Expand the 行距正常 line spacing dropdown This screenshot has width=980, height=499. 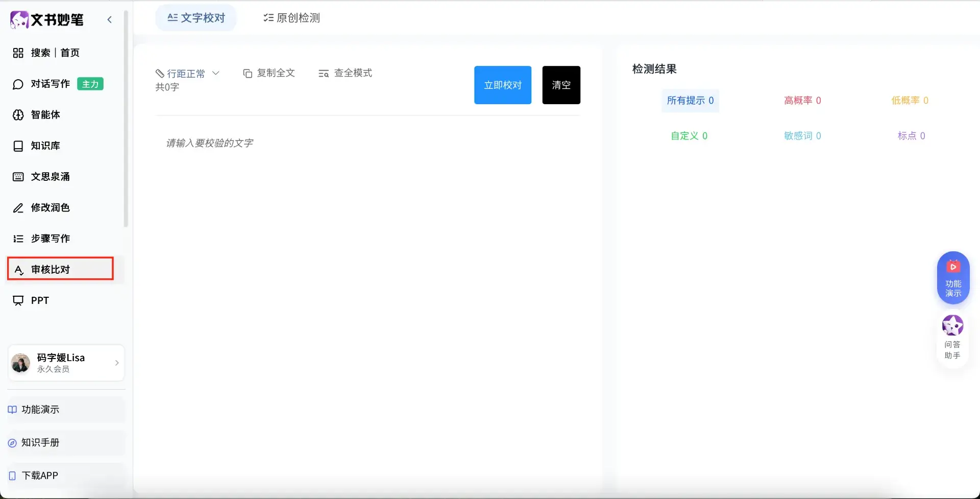click(x=187, y=74)
